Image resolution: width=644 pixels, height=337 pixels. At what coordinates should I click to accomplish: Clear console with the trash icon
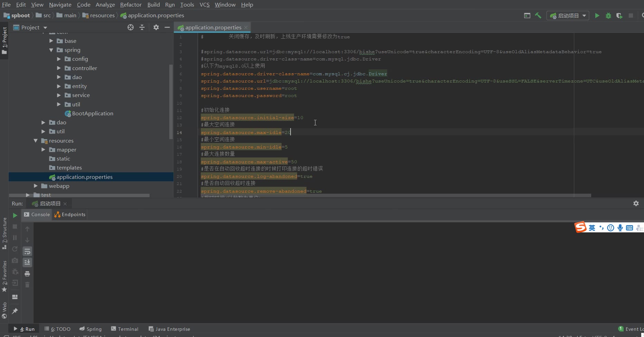[x=27, y=285]
